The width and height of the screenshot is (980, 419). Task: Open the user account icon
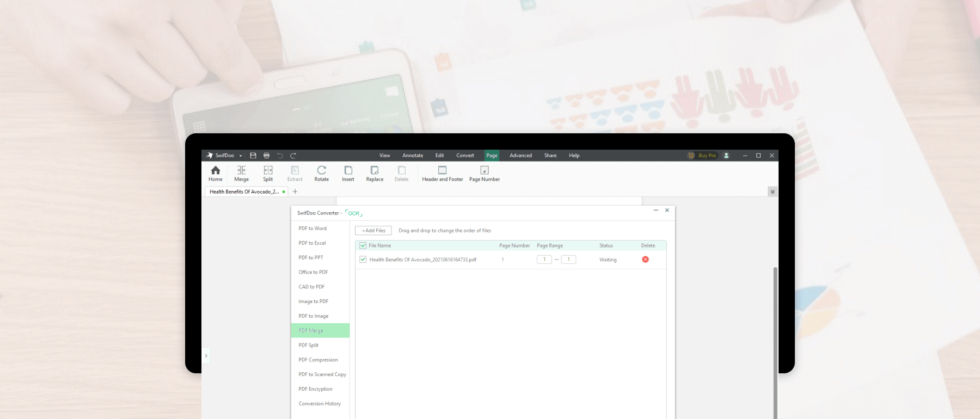pyautogui.click(x=726, y=156)
